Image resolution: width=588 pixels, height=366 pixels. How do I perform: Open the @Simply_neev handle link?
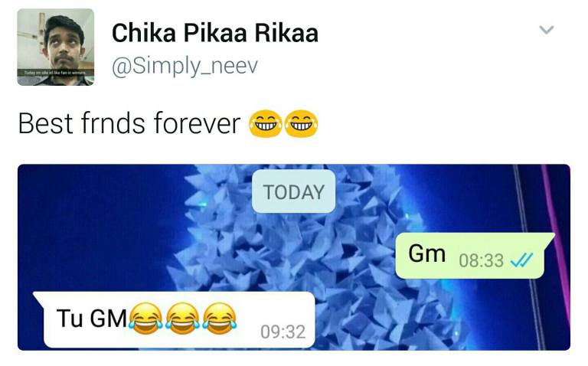[x=185, y=67]
